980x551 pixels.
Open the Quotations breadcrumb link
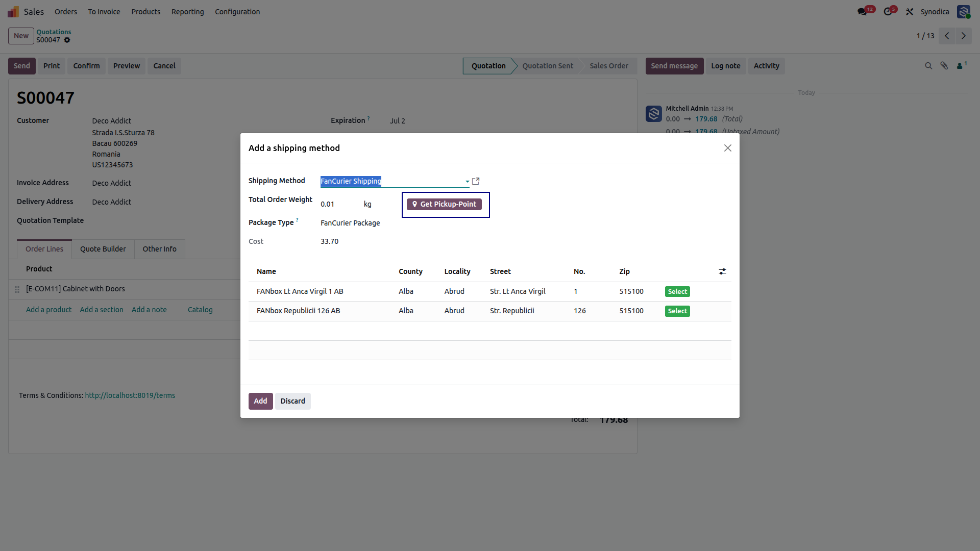click(54, 32)
